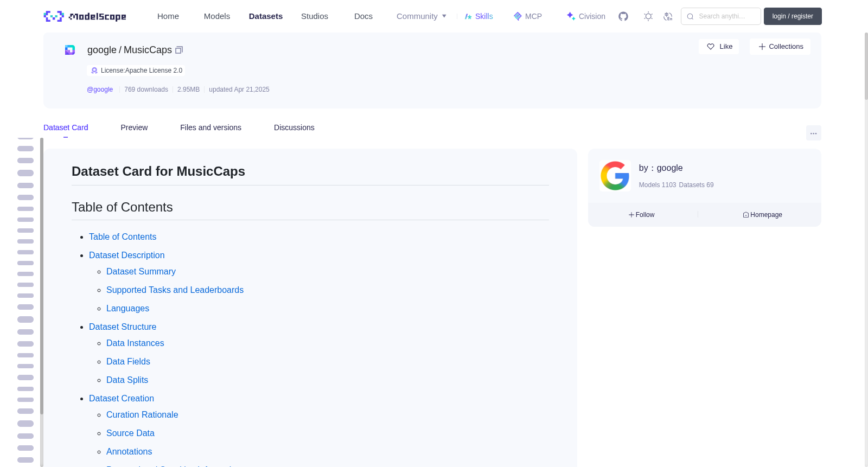868x467 pixels.
Task: Click the Google avatar logo
Action: (615, 176)
